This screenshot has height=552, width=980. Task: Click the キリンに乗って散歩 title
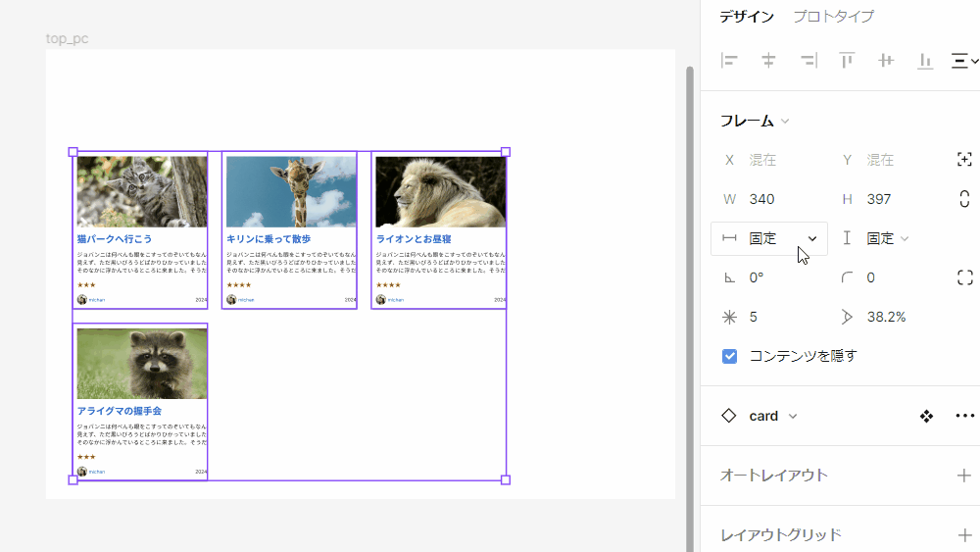(269, 239)
